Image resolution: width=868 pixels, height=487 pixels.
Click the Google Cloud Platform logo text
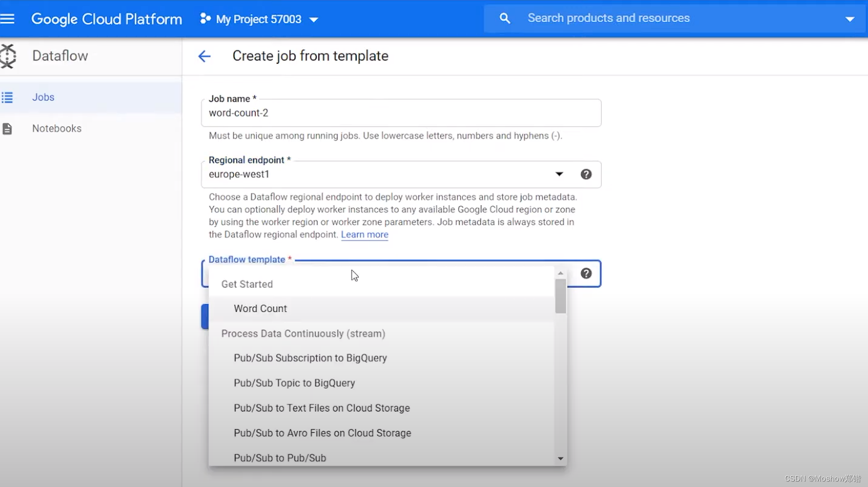107,19
